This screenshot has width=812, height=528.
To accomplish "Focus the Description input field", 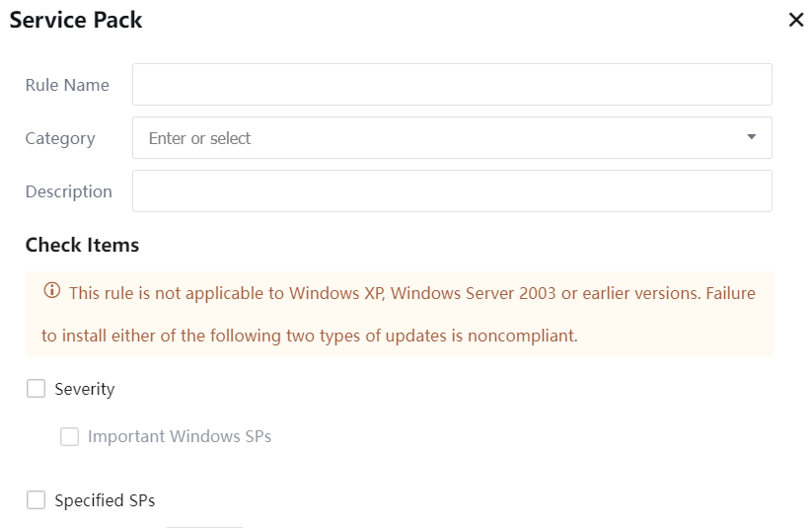I will (x=452, y=191).
